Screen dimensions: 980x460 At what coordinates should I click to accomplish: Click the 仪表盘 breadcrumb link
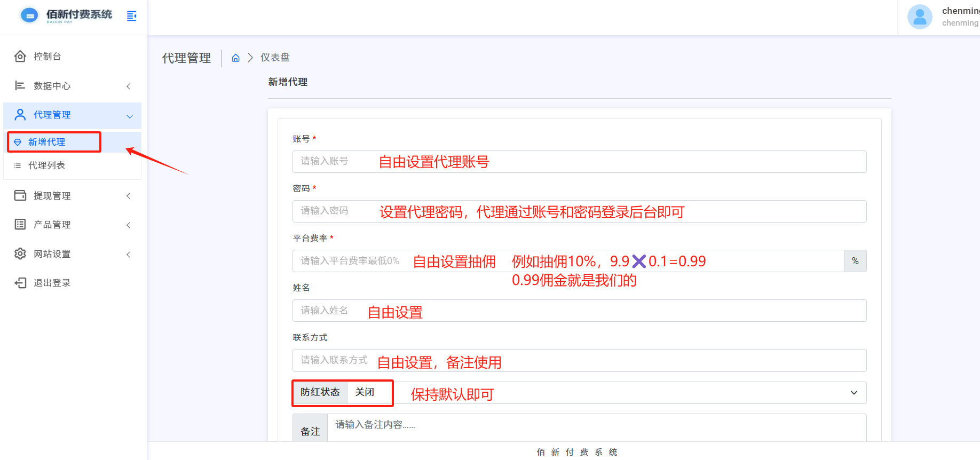point(275,58)
